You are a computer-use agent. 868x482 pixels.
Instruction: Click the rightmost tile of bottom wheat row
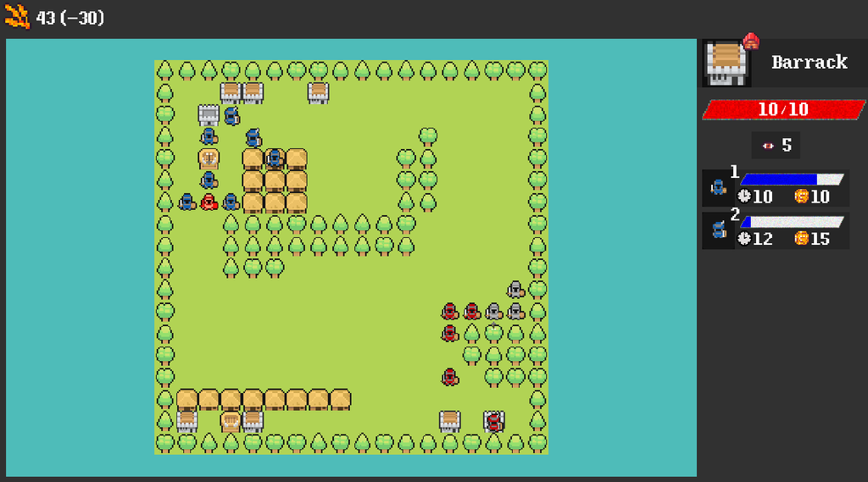(341, 400)
